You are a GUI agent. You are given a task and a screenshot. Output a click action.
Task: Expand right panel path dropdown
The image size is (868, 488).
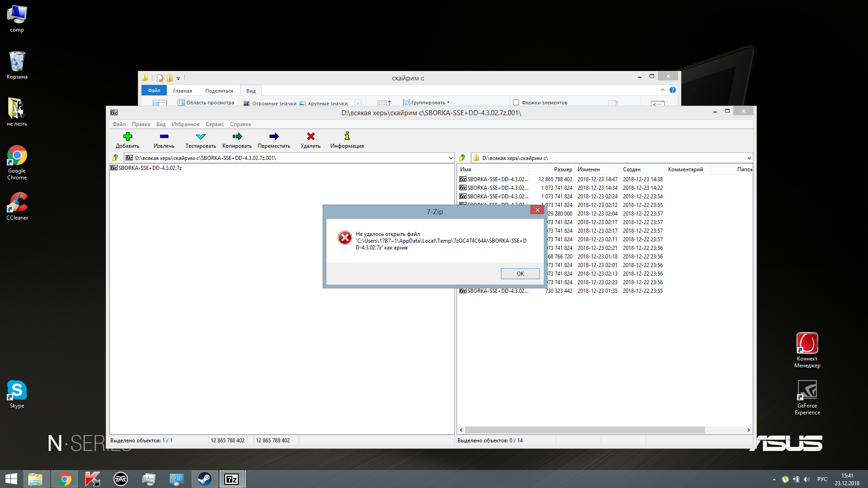click(749, 158)
